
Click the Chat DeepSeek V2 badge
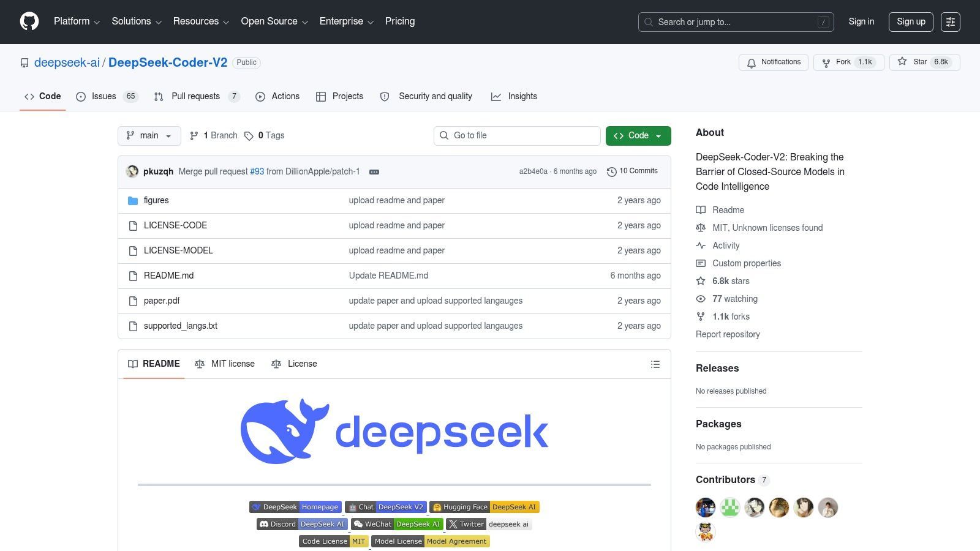tap(386, 507)
